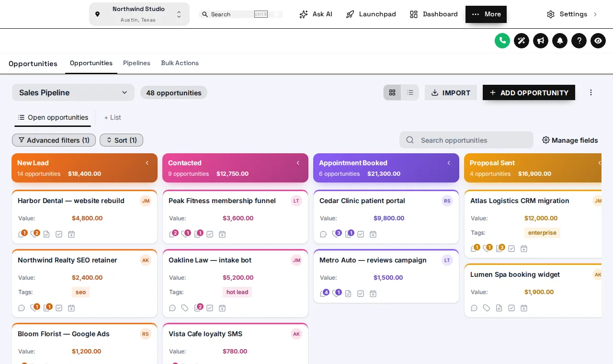Collapse the Contacted column

[298, 163]
